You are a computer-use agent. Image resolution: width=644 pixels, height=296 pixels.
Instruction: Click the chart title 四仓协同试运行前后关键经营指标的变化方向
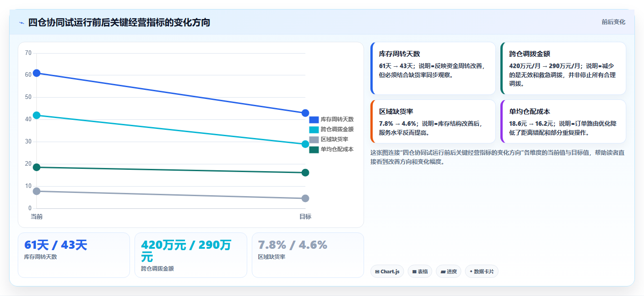tap(119, 22)
